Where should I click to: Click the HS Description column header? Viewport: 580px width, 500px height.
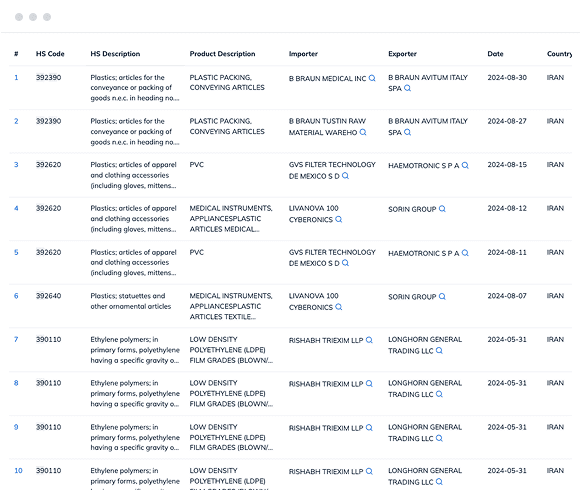(x=115, y=54)
